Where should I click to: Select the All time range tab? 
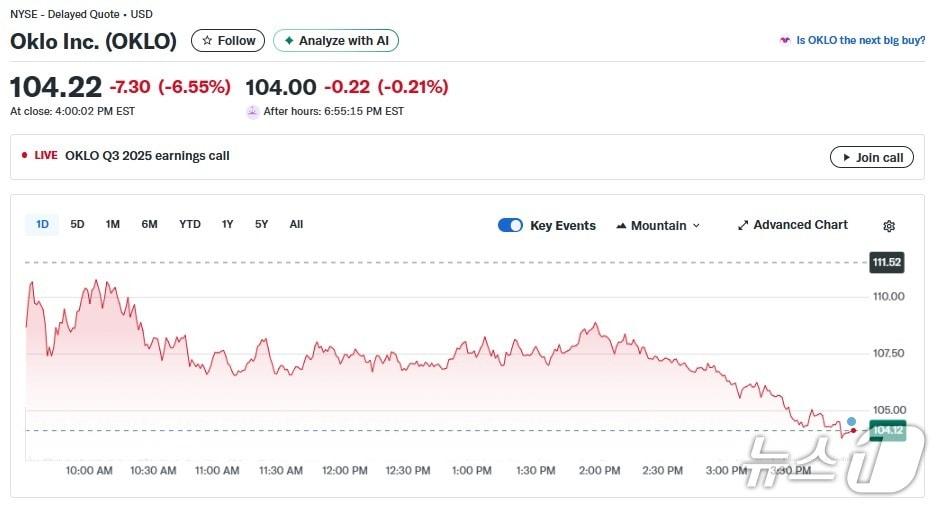[296, 224]
